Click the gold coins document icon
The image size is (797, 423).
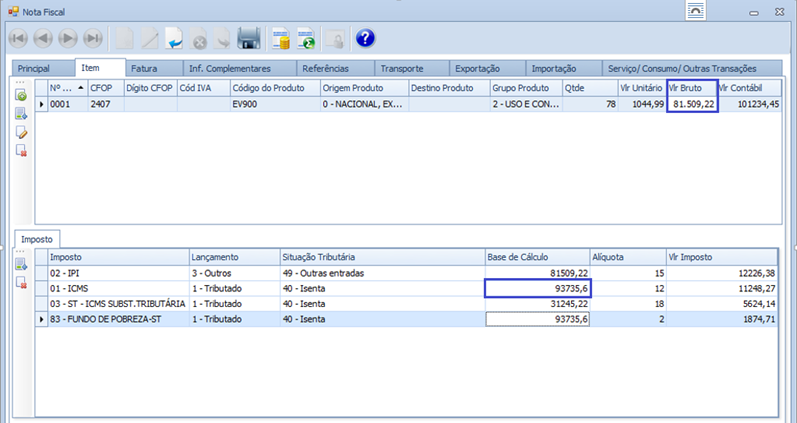click(x=281, y=39)
